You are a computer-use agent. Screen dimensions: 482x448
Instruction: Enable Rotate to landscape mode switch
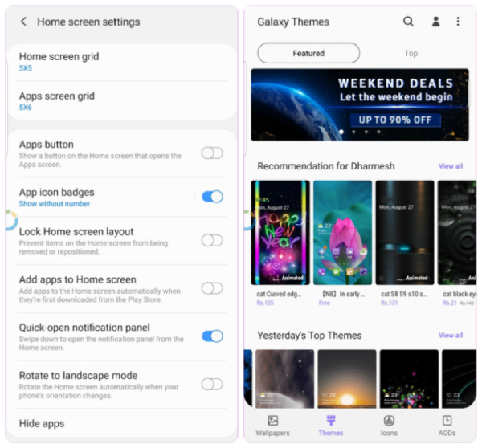212,384
